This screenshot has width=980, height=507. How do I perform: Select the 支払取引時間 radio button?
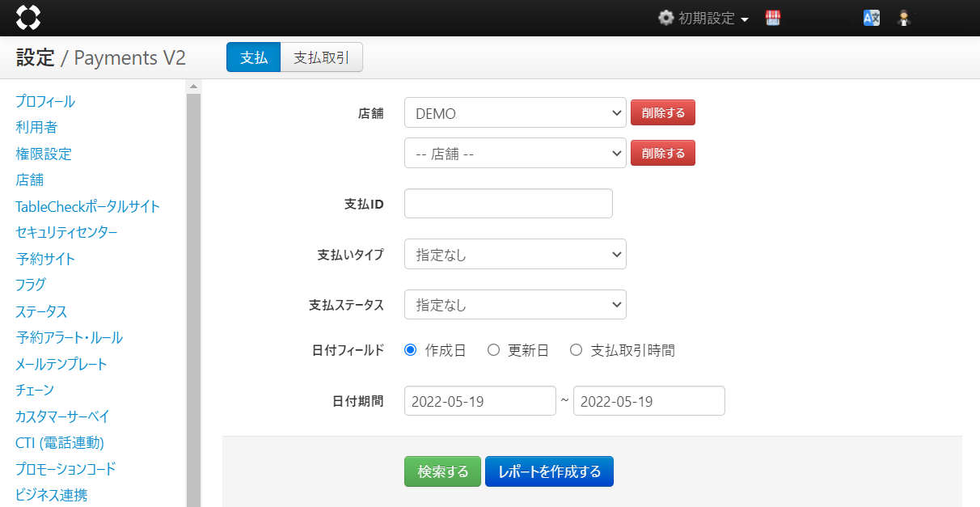pyautogui.click(x=576, y=350)
